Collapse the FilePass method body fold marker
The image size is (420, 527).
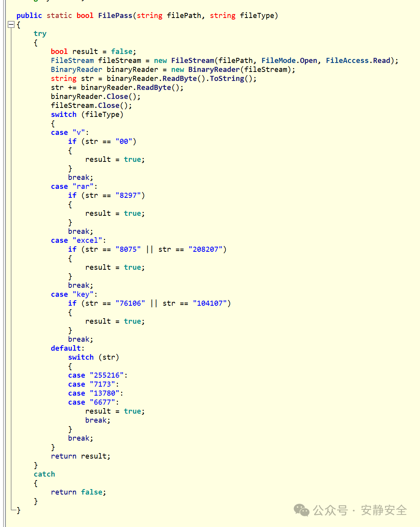click(11, 25)
